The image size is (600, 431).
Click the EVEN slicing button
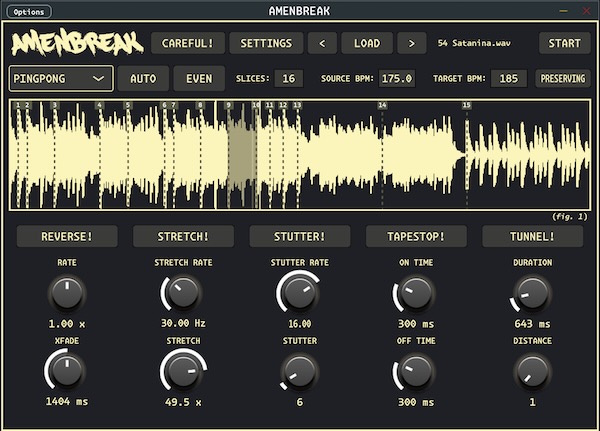[x=199, y=78]
